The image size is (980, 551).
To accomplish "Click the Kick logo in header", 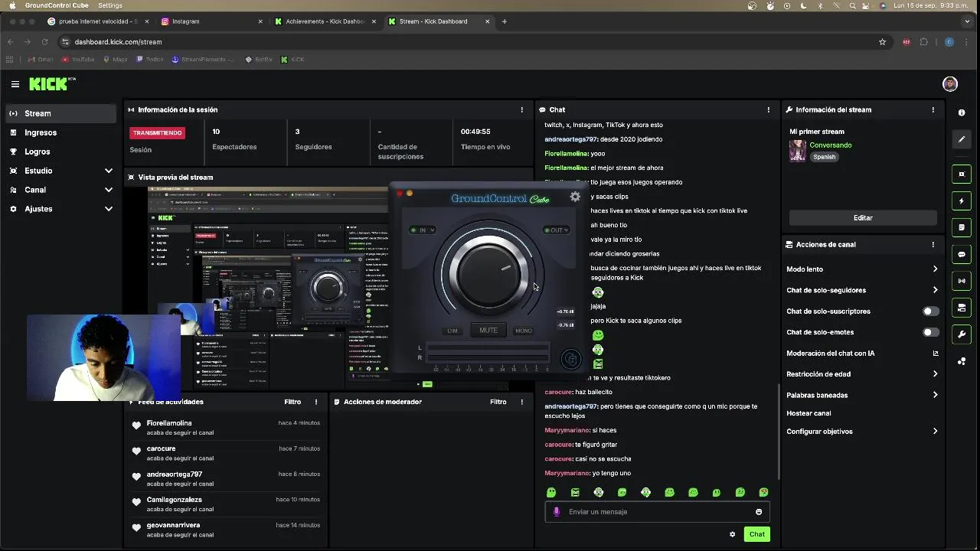I will (51, 84).
